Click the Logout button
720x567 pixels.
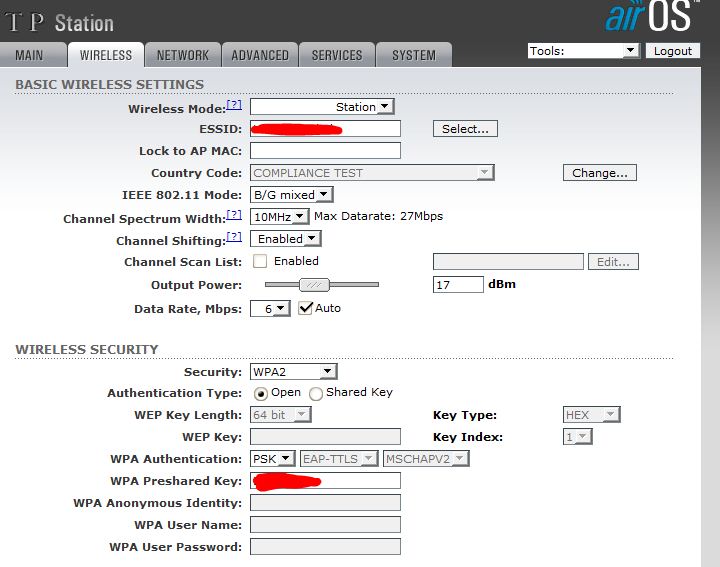click(673, 51)
